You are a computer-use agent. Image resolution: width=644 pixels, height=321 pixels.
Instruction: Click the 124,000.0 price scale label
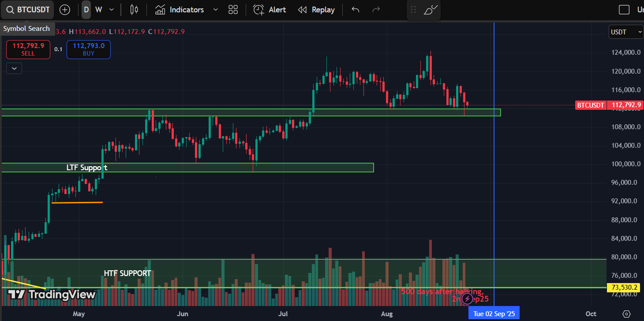click(x=626, y=52)
